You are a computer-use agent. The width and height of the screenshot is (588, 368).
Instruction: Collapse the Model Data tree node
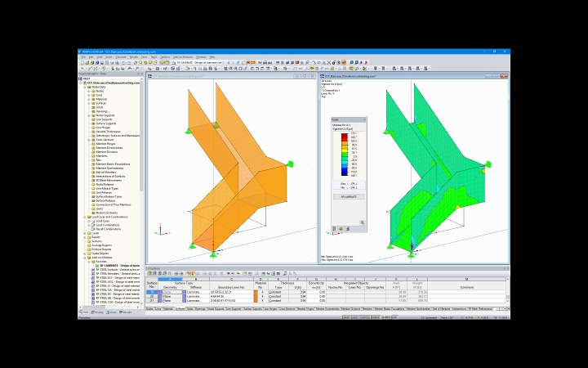85,87
